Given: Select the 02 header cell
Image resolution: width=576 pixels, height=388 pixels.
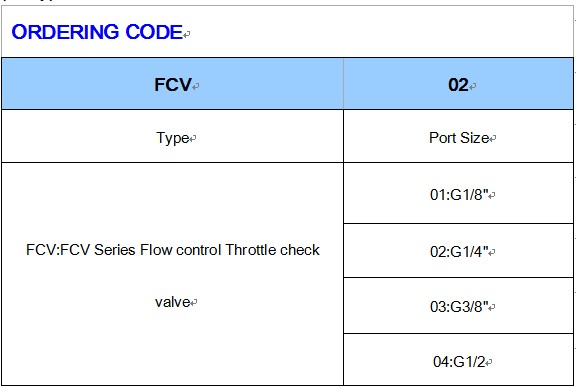Looking at the screenshot, I should (458, 84).
